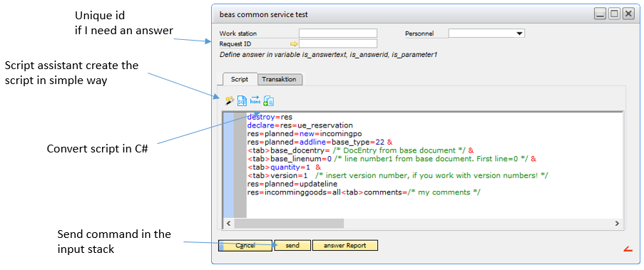Click the horizontal scrollbar thumb in editor

(x=288, y=223)
